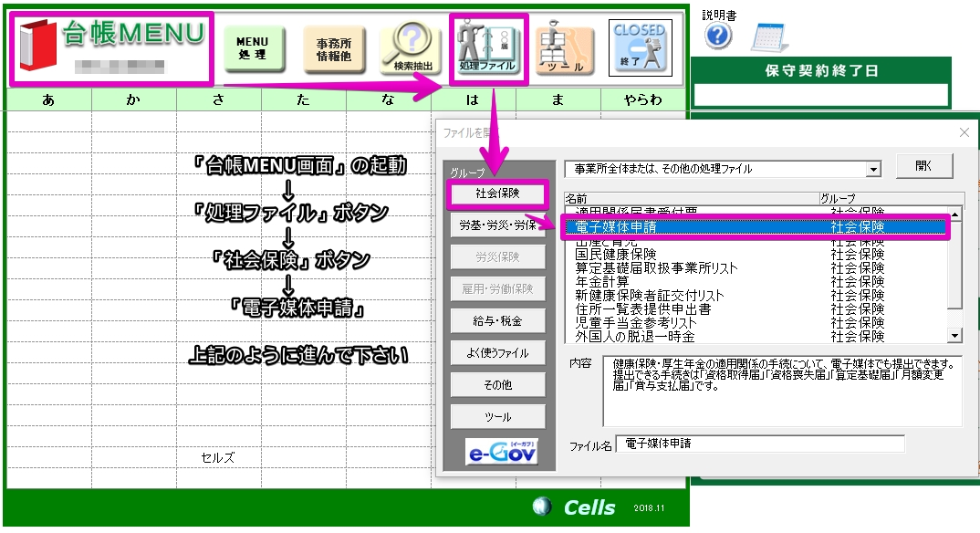Select the は kana tab

474,99
